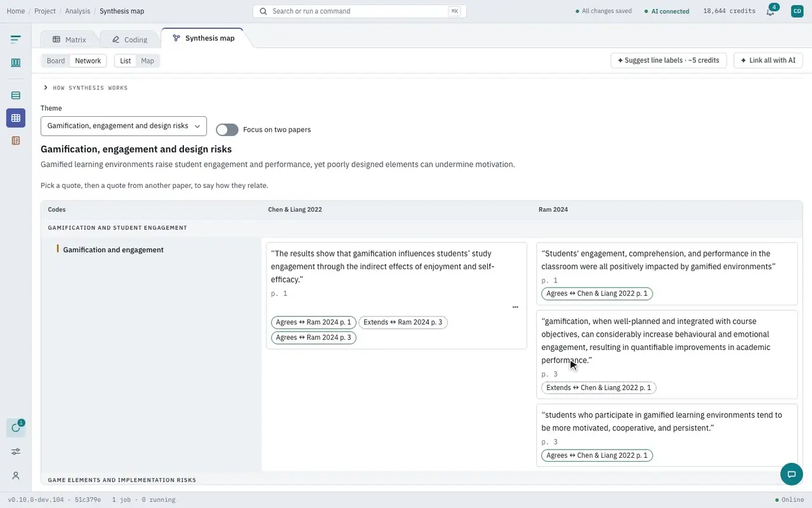Click the '1 job · 0 running' status
This screenshot has width=812, height=508.
point(143,500)
